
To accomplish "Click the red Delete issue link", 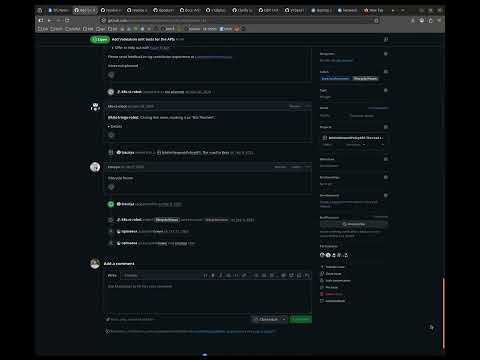I will point(333,294).
